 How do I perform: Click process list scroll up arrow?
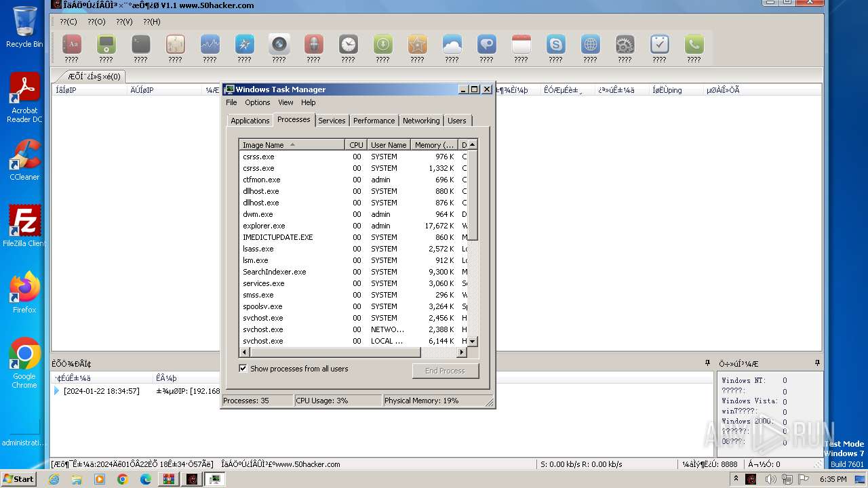click(x=473, y=144)
